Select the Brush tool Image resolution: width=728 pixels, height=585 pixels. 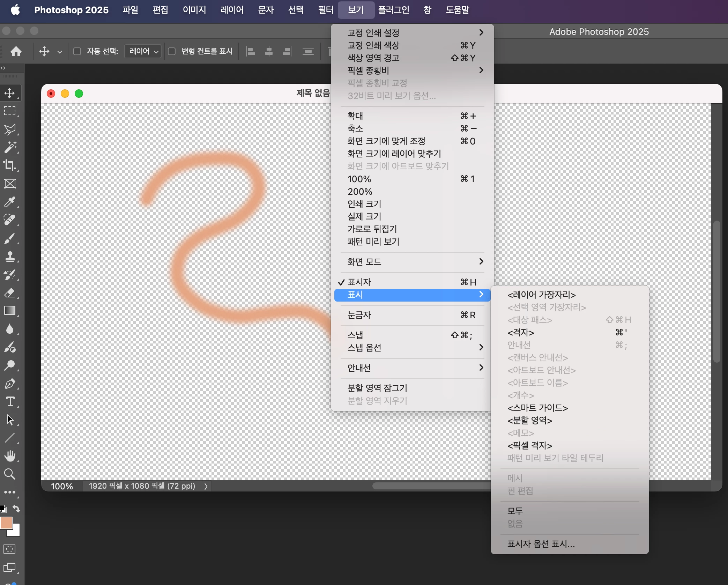(10, 238)
